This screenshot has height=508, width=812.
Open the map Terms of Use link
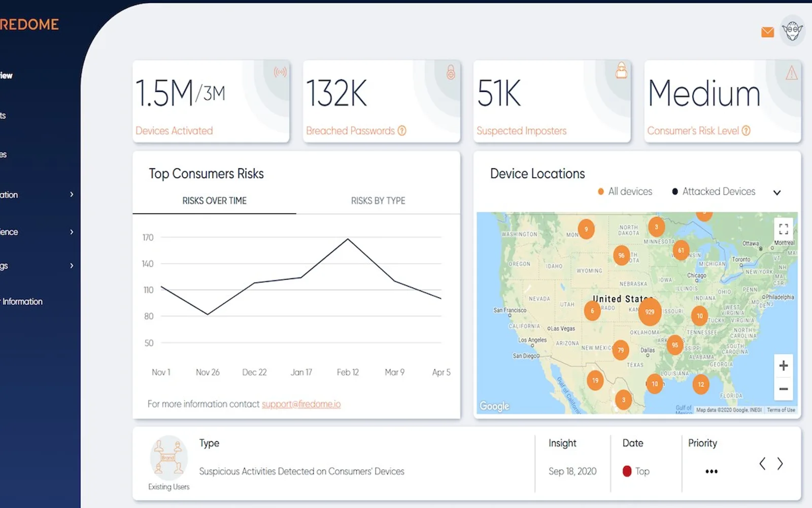[x=781, y=410]
